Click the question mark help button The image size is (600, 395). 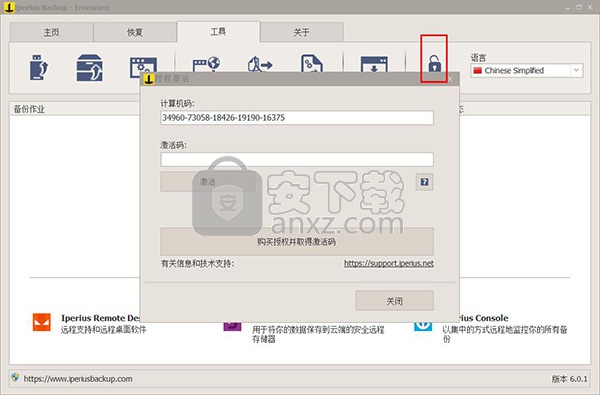click(424, 182)
